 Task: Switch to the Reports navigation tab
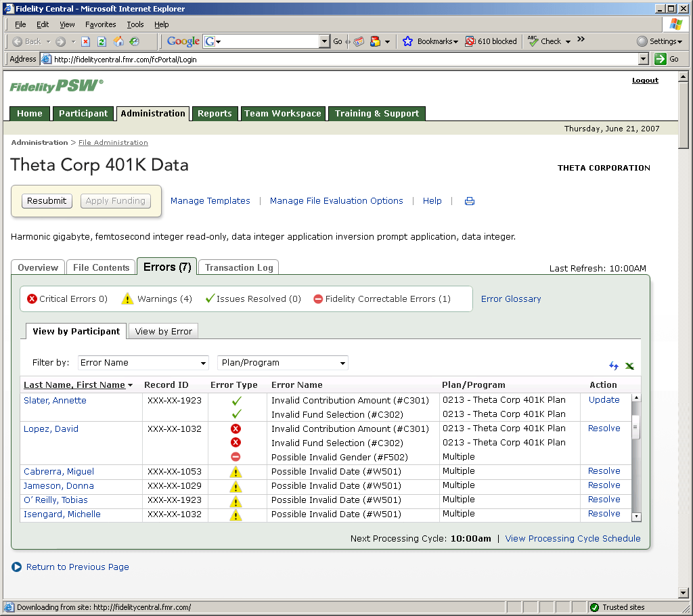[215, 113]
